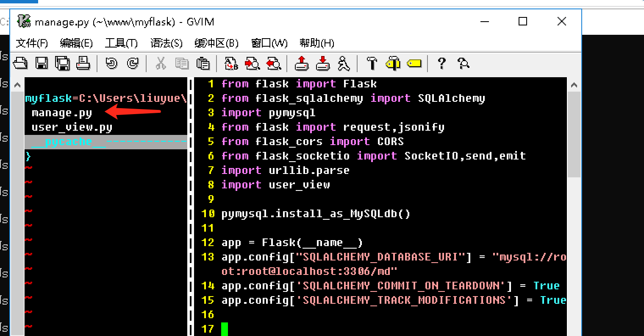Viewport: 644px width, 336px height.
Task: Open user_view.py from file list
Action: (x=72, y=127)
